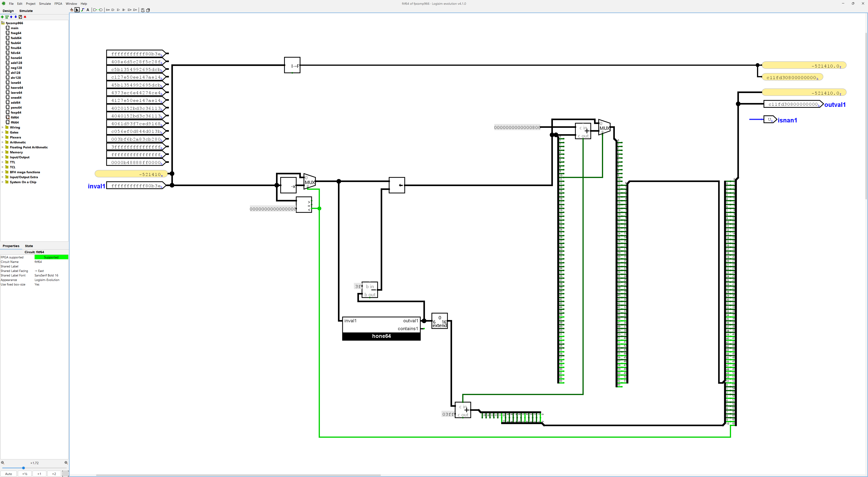Click the Auto zoom button
868x477 pixels.
(9, 474)
